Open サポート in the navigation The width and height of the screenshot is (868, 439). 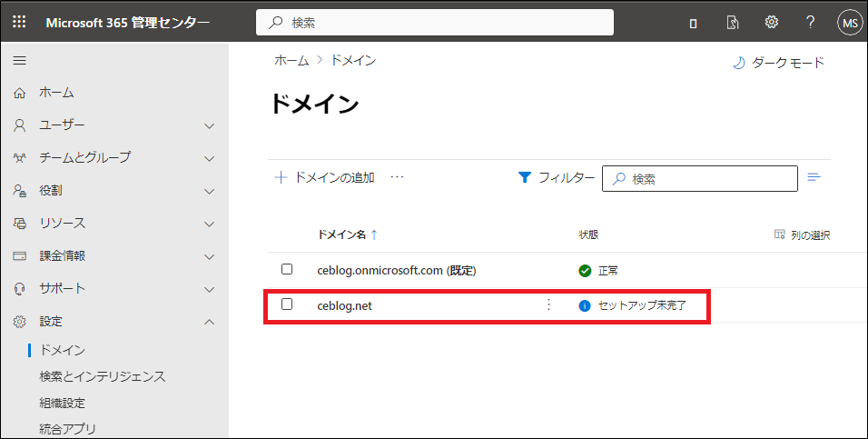pos(62,289)
